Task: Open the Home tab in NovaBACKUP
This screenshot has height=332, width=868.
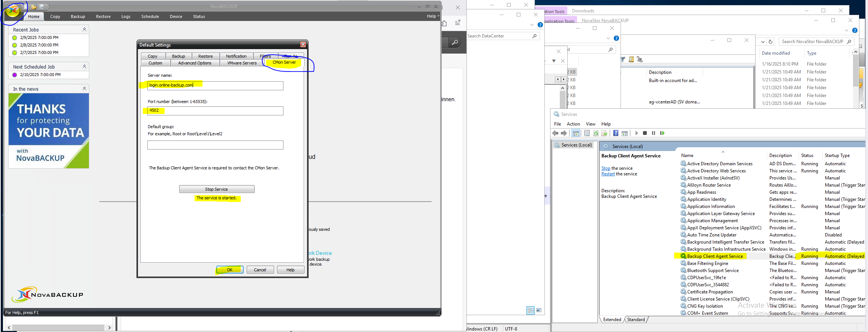Action: [34, 16]
